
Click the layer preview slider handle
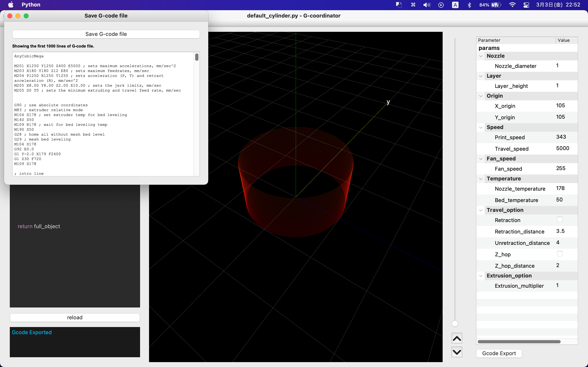click(x=455, y=323)
